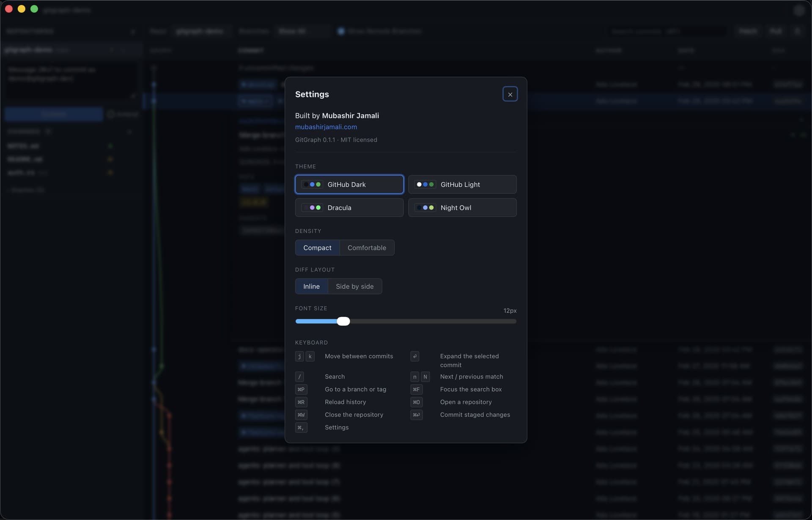The width and height of the screenshot is (812, 520).
Task: Click the THEME section heading
Action: [306, 167]
